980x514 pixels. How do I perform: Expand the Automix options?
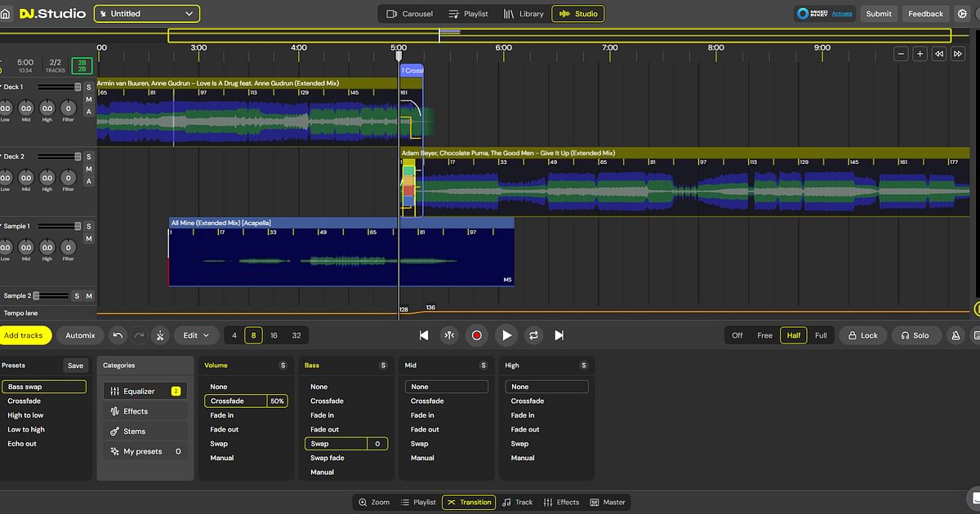79,335
